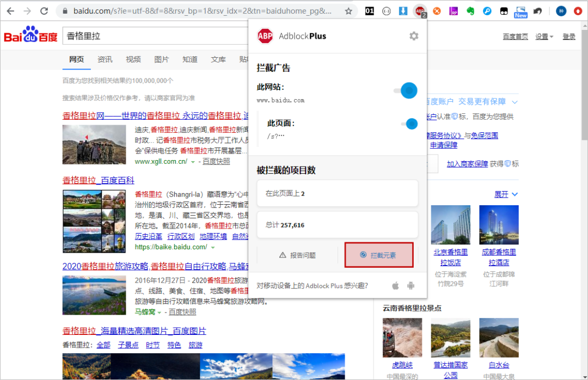Go forward in browser history
Screen dimensions: 588x380
pos(27,11)
